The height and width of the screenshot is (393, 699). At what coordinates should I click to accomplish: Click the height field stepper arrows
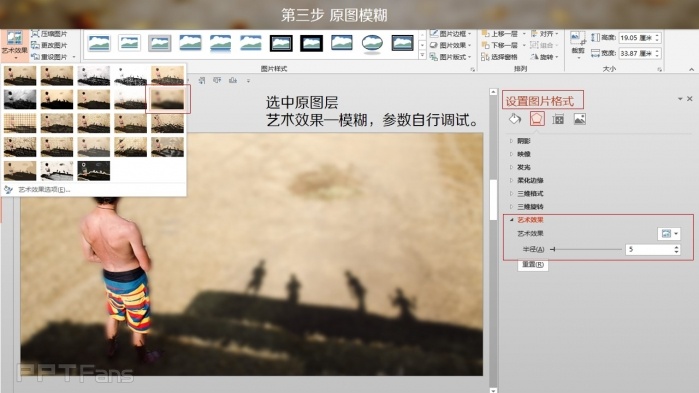pyautogui.click(x=657, y=38)
